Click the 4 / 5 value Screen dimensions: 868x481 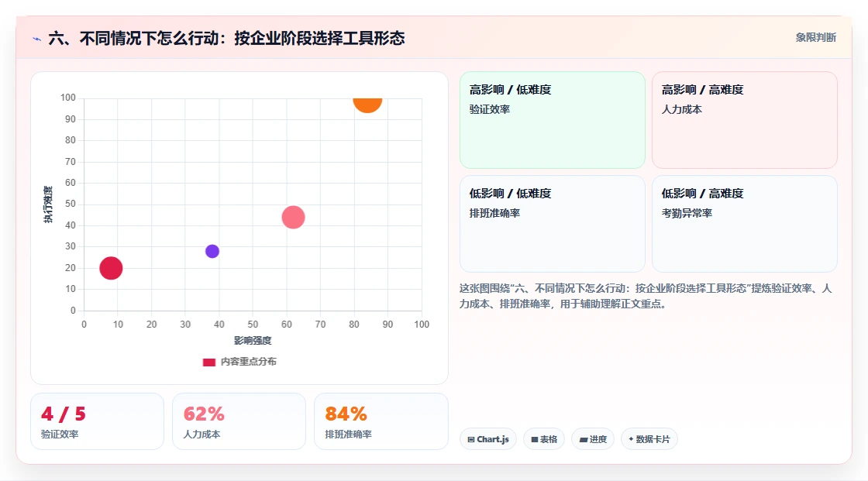pyautogui.click(x=63, y=414)
